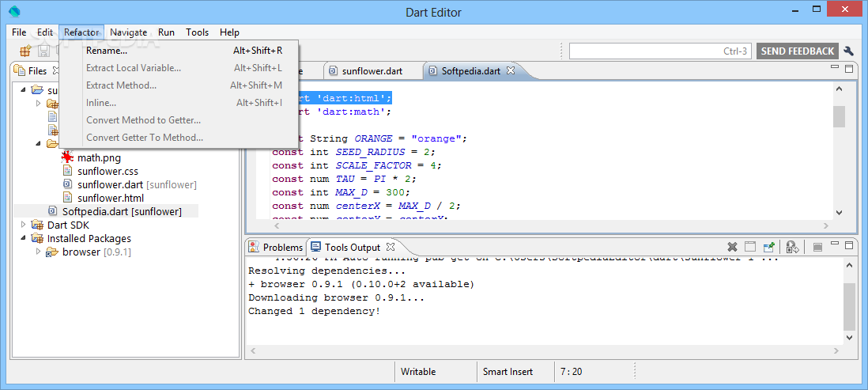This screenshot has width=868, height=390.
Task: Select the Files view tab
Action: point(36,71)
